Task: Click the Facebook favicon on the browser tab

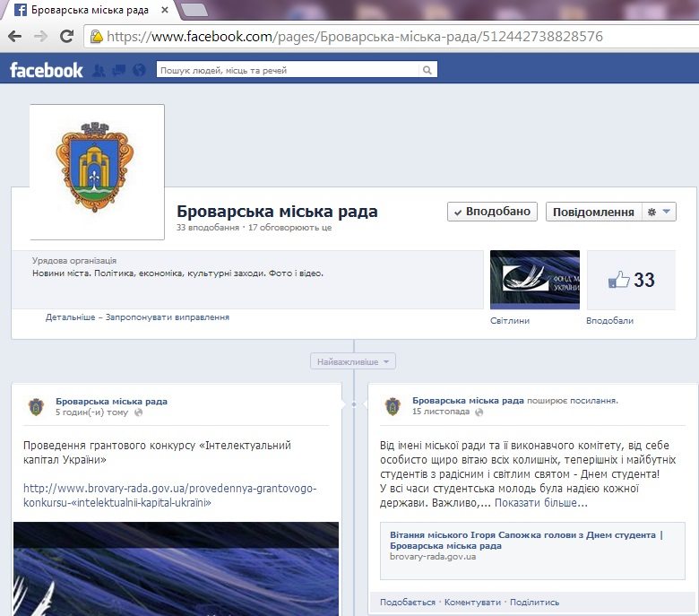Action: coord(21,10)
